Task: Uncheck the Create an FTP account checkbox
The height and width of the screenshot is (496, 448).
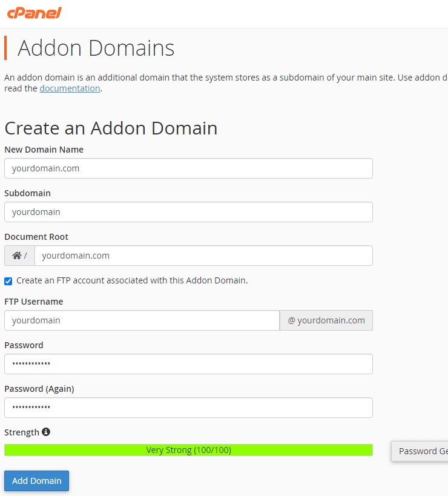Action: (8, 280)
